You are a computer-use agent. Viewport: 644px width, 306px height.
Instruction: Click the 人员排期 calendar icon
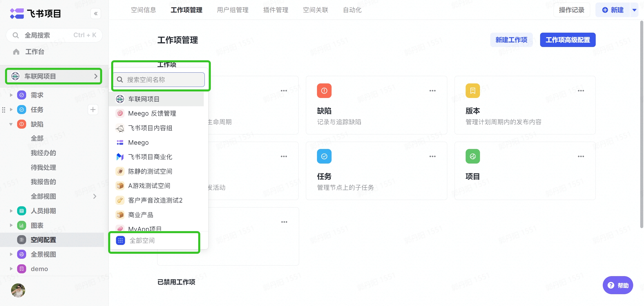[x=22, y=211]
